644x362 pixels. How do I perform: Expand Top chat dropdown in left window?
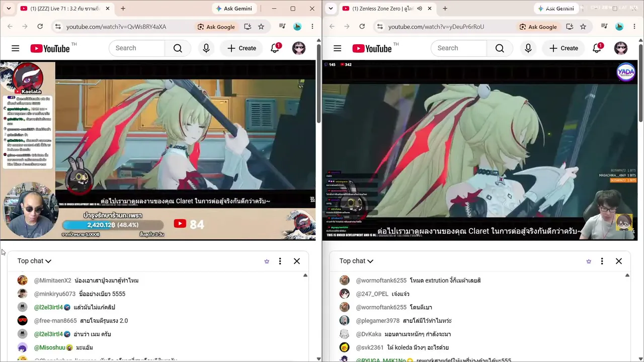(x=34, y=261)
